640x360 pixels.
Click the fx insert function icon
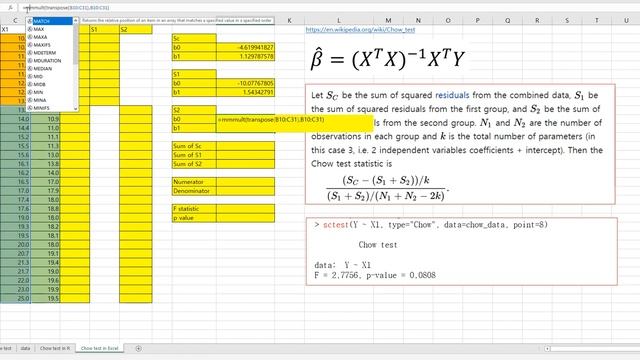pos(10,8)
